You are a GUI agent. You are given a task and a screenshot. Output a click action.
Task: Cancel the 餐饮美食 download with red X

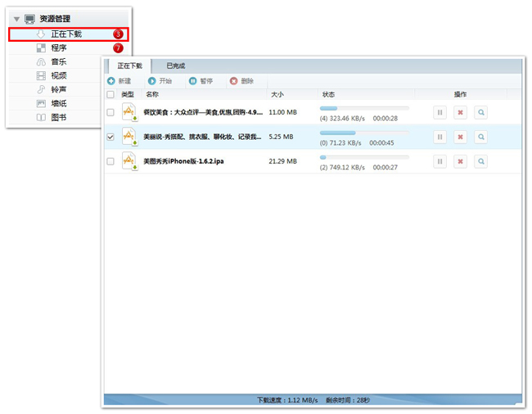tap(461, 113)
